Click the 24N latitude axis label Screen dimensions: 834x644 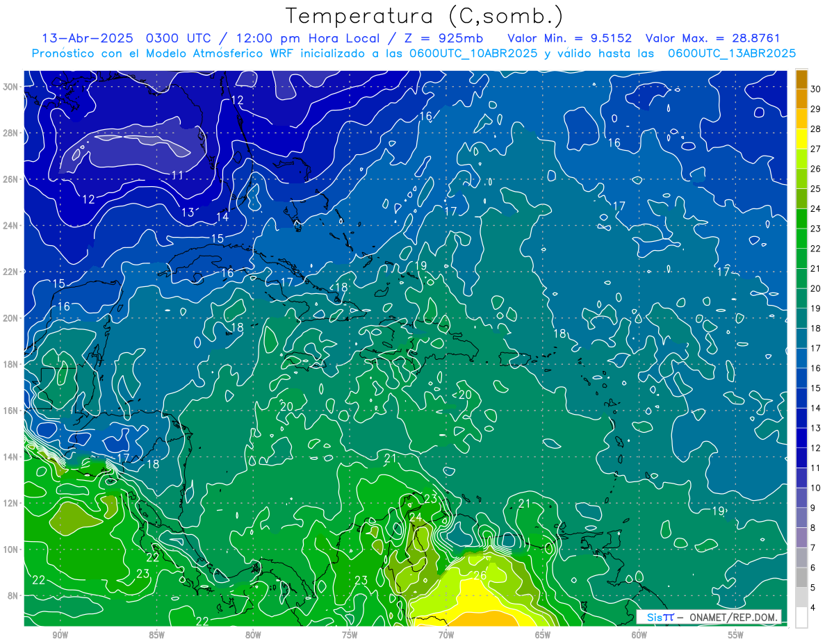11,225
